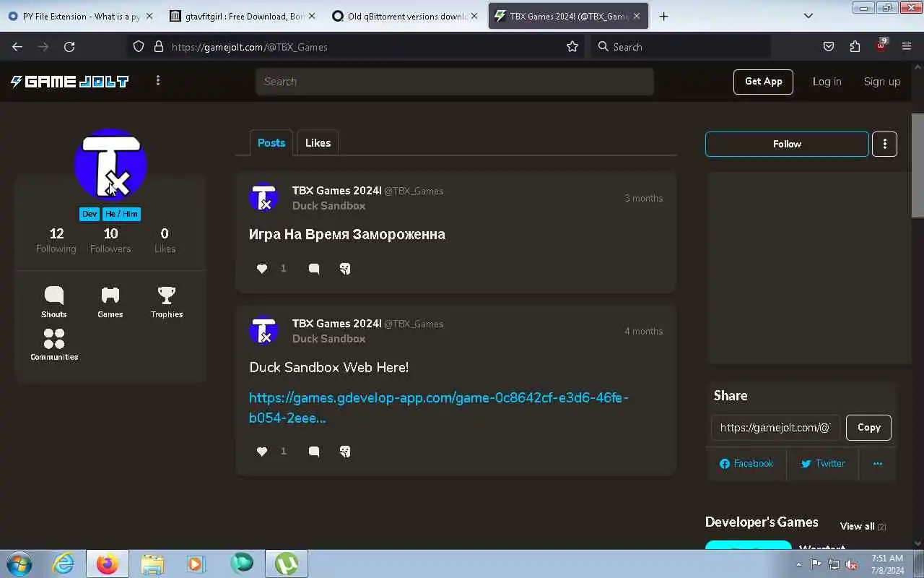Viewport: 924px width, 578px height.
Task: Open Windows Explorer folder on taskbar
Action: click(152, 564)
